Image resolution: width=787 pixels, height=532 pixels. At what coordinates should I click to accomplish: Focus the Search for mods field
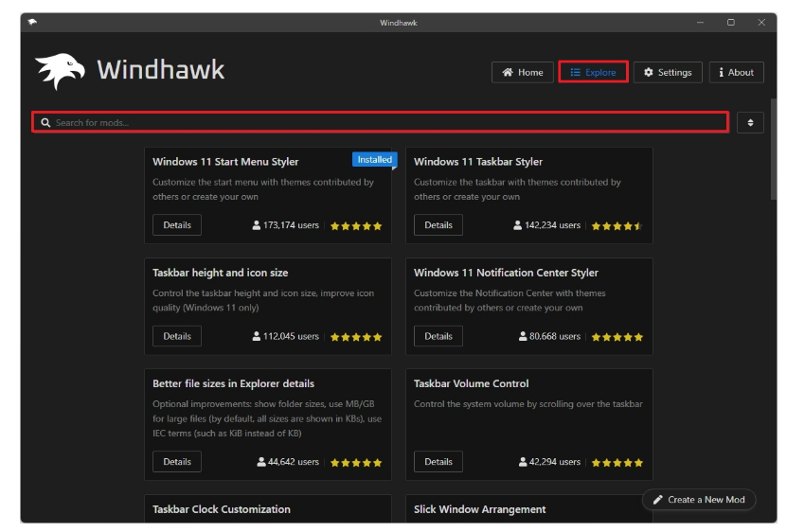[x=379, y=123]
